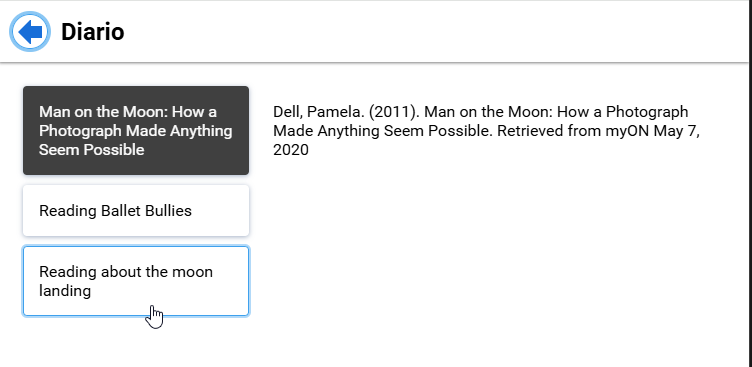Click Seem Possible text in the dark card
The height and width of the screenshot is (367, 752).
tap(92, 150)
